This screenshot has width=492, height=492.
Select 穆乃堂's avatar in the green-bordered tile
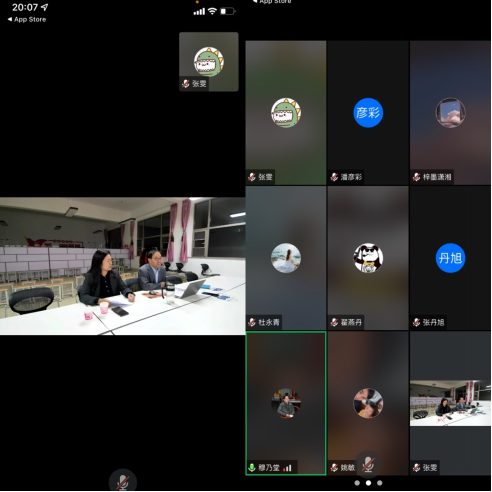pos(286,403)
